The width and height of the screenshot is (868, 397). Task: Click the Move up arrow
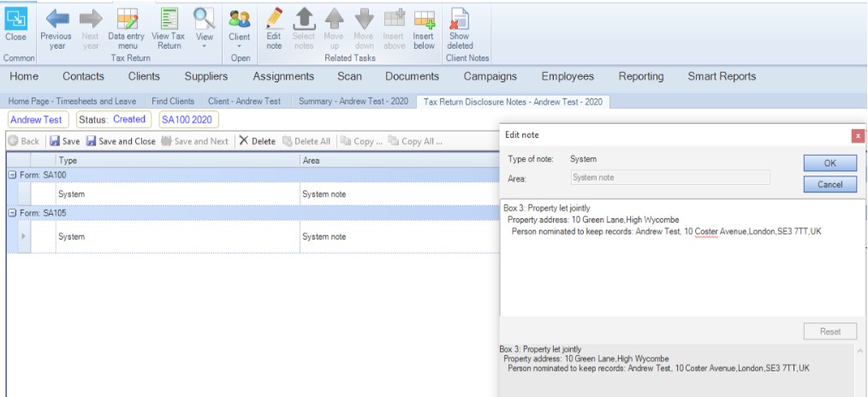tap(335, 19)
